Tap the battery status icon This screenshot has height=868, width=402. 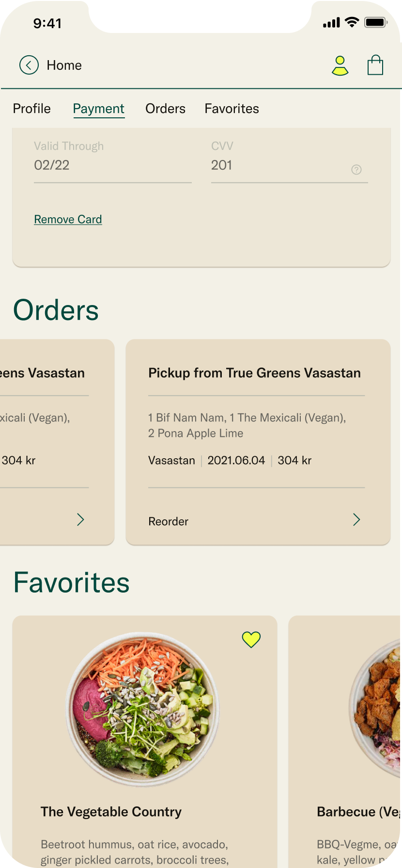point(376,22)
